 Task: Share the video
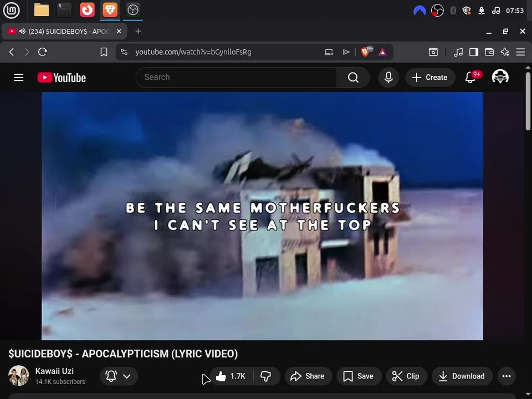pos(308,376)
